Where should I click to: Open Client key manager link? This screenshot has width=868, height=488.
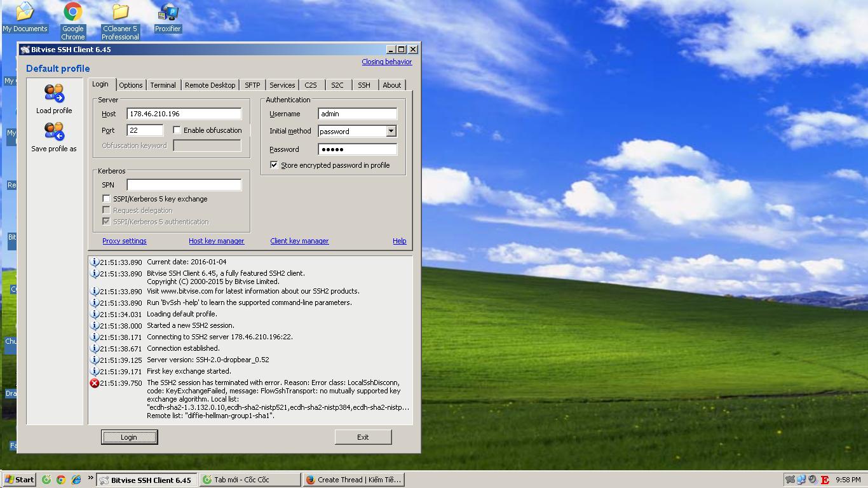pyautogui.click(x=299, y=241)
